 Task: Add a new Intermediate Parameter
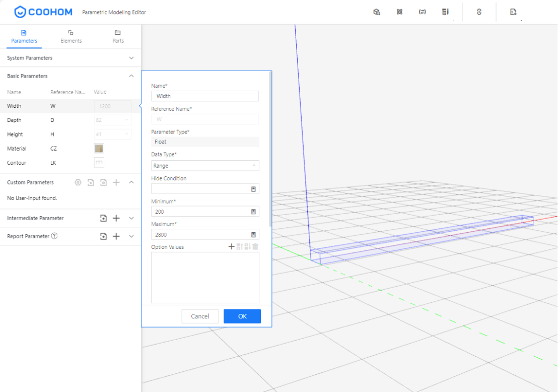tap(116, 218)
